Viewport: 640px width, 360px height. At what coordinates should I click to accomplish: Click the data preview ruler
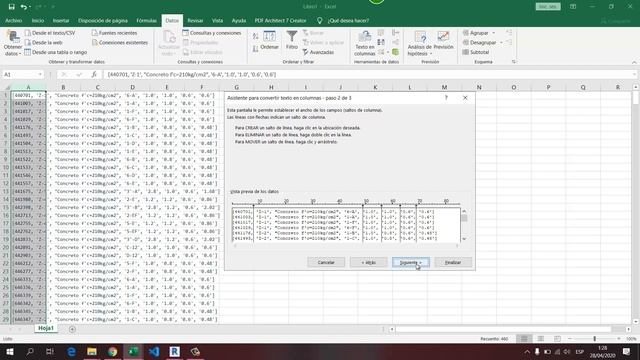(346, 202)
